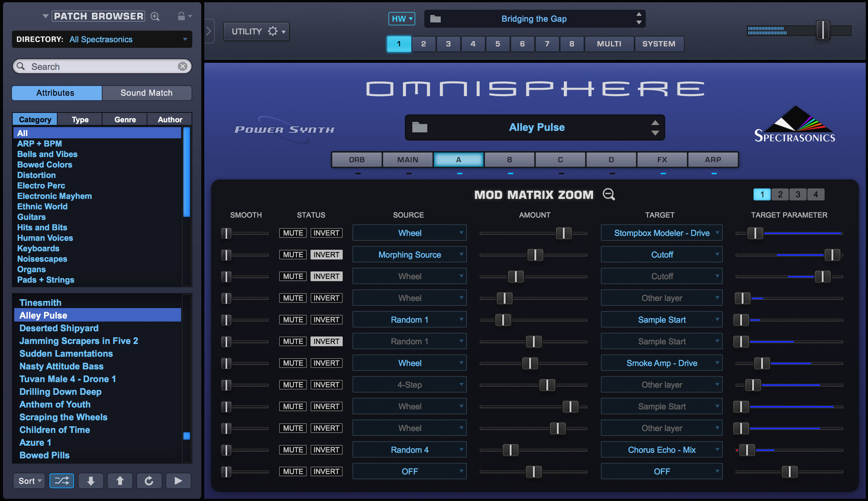Image resolution: width=868 pixels, height=501 pixels.
Task: Click the Amount slider for Smoke Amp row
Action: click(530, 363)
